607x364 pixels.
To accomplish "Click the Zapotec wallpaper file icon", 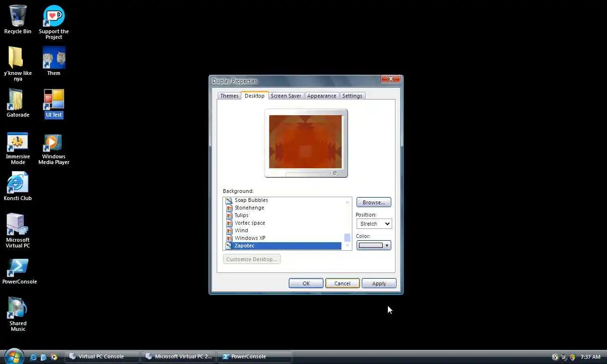I will coord(229,246).
